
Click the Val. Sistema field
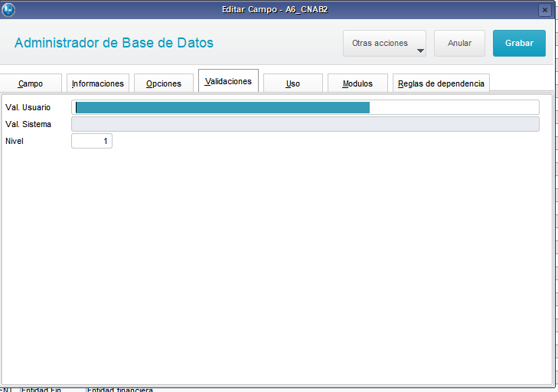tap(305, 124)
